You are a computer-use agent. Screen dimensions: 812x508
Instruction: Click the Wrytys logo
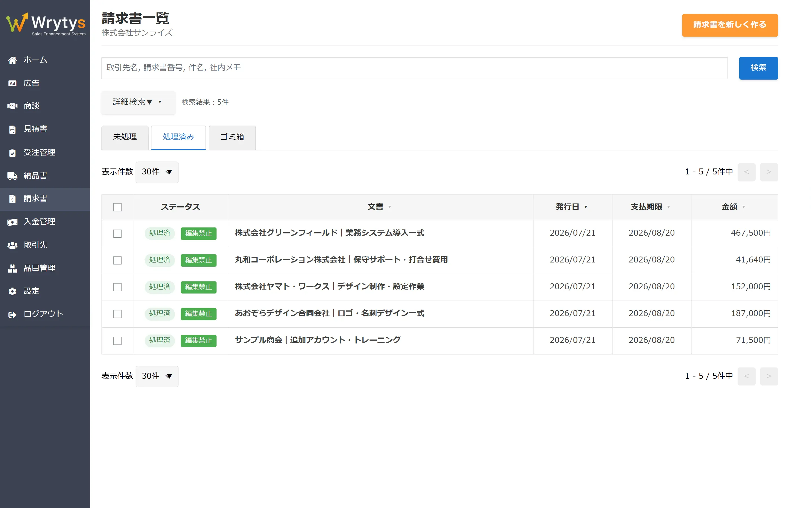46,24
